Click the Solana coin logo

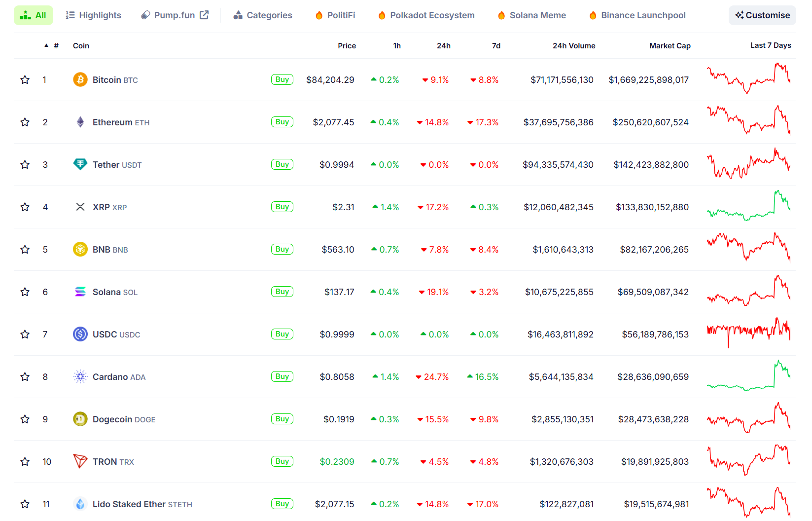tap(80, 292)
